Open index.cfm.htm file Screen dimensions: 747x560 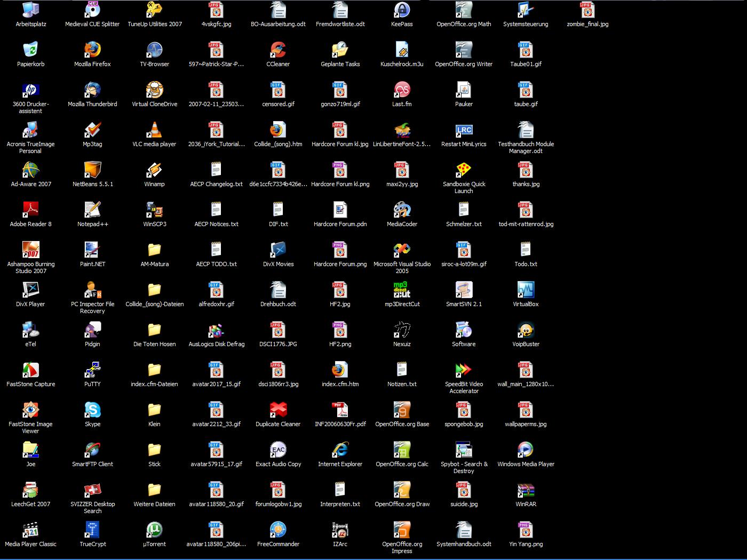click(x=340, y=370)
